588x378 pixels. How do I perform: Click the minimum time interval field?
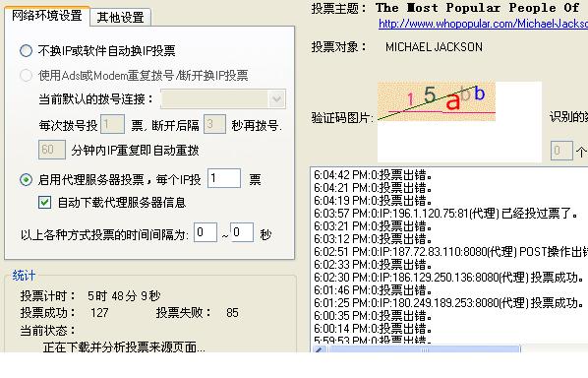[206, 232]
